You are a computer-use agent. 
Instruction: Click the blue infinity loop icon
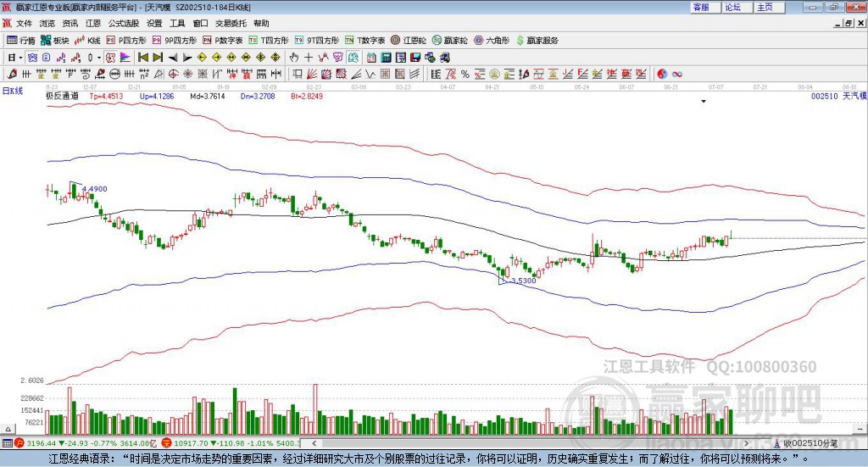pos(677,74)
